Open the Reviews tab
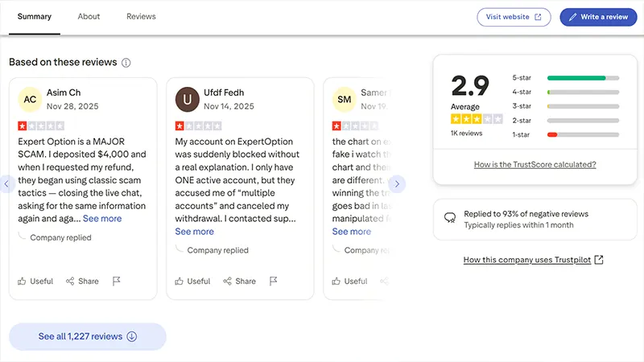The image size is (644, 362). 141,16
